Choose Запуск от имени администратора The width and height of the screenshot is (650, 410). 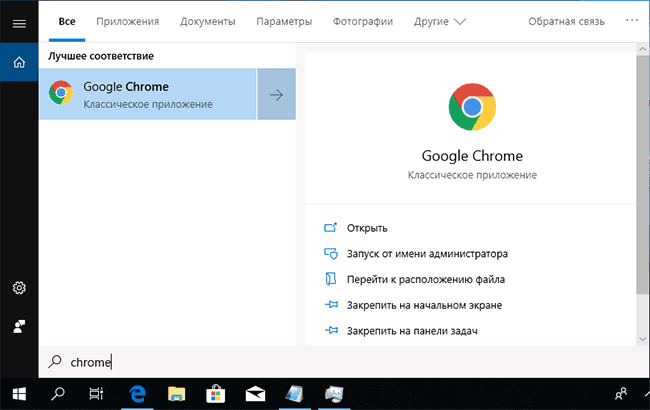coord(427,254)
